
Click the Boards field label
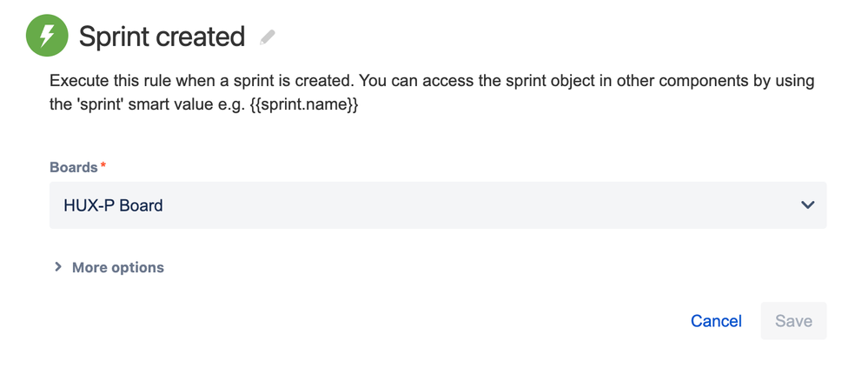tap(74, 167)
